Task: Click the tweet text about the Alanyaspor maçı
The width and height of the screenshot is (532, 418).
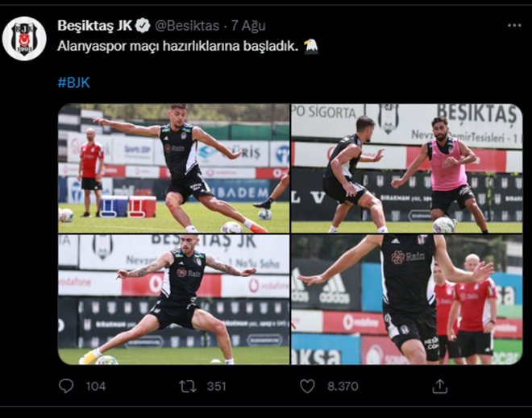Action: click(178, 46)
